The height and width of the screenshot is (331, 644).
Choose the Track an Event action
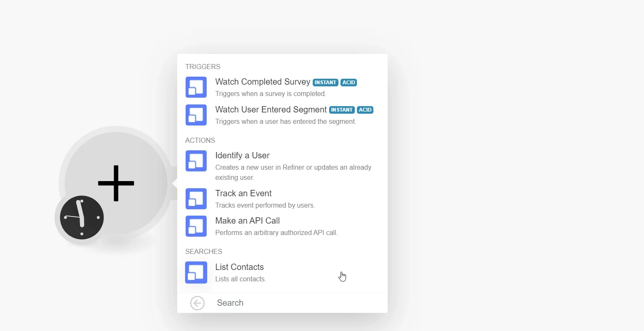tap(282, 199)
